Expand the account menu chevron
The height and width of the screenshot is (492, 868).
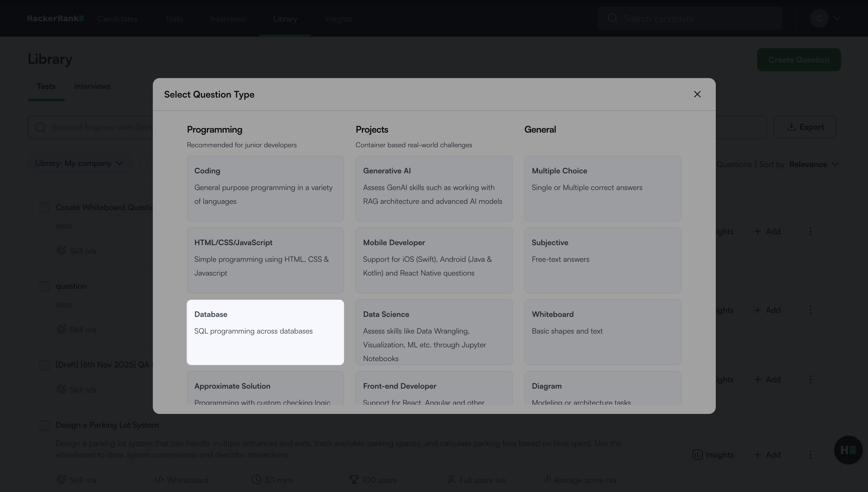tap(837, 18)
